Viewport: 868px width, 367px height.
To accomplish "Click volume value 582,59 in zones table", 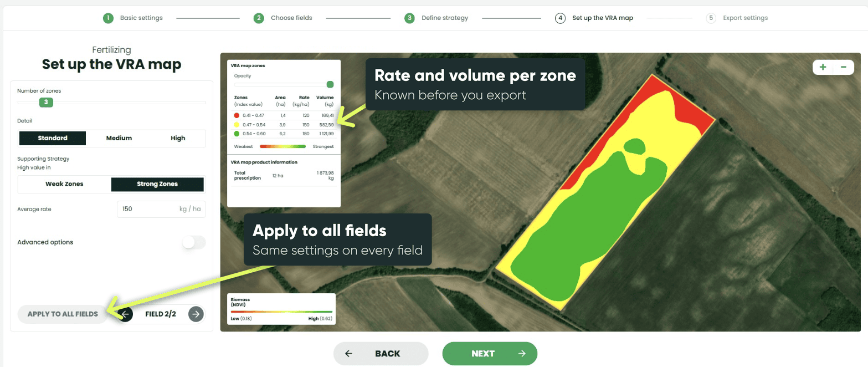I will pyautogui.click(x=327, y=125).
